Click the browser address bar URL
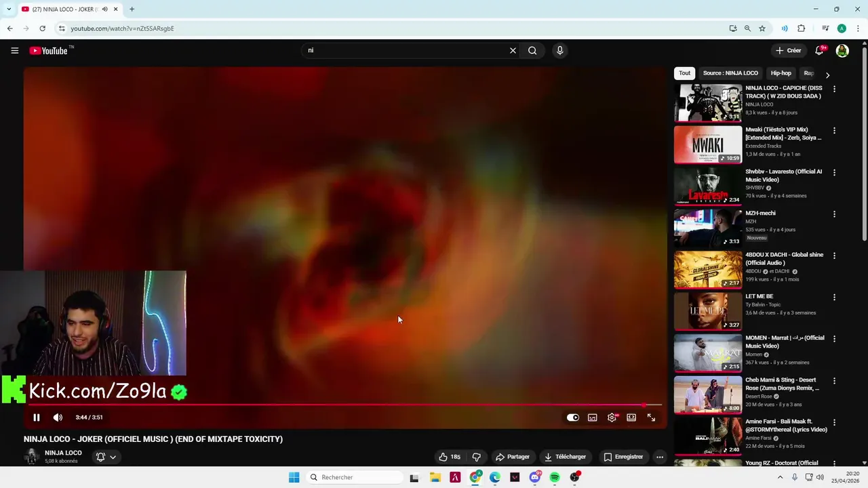 [x=122, y=28]
